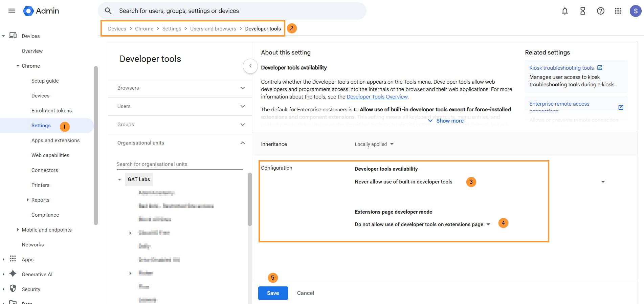Collapse the side panel with chevron button
Image resolution: width=644 pixels, height=304 pixels.
[250, 66]
